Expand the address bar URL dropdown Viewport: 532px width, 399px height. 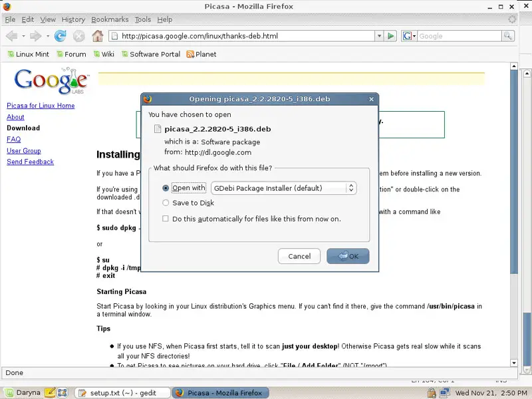379,36
